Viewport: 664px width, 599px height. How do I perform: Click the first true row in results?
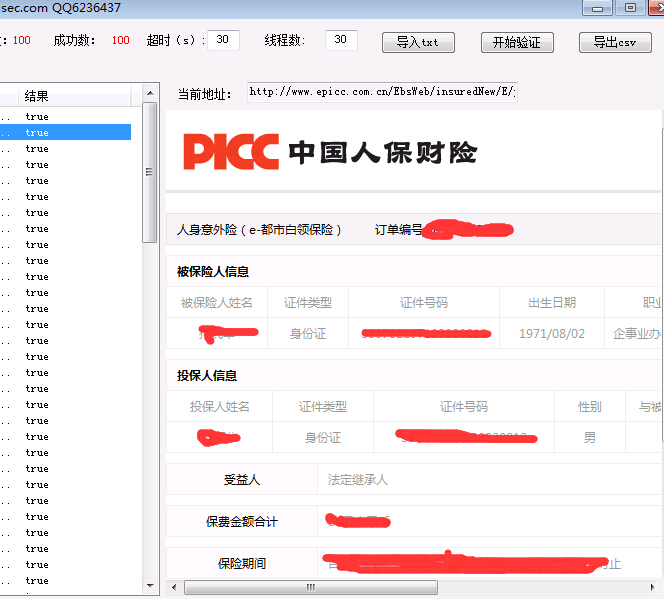pyautogui.click(x=65, y=116)
